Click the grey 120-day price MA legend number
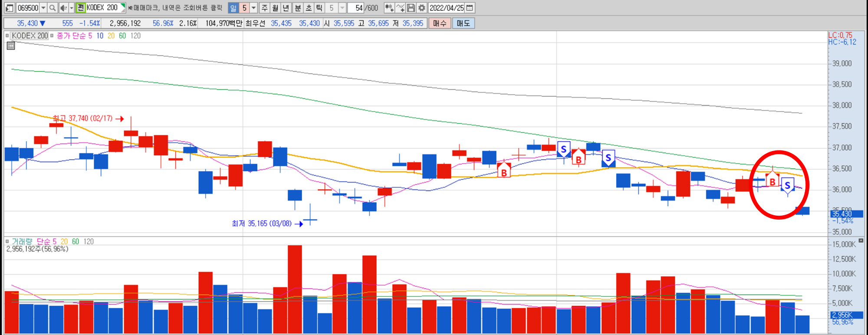 pos(135,36)
